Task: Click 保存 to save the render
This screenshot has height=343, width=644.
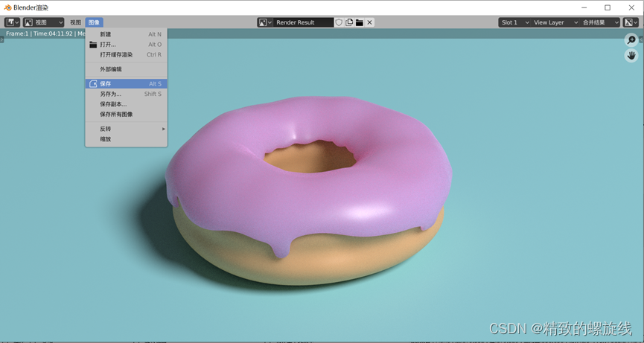Action: click(x=126, y=83)
